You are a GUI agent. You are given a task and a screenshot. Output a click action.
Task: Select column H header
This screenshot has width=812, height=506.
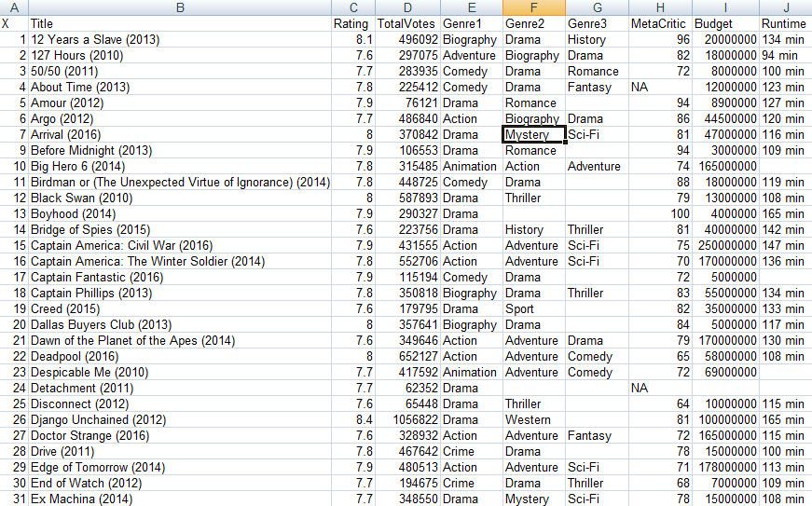point(660,7)
